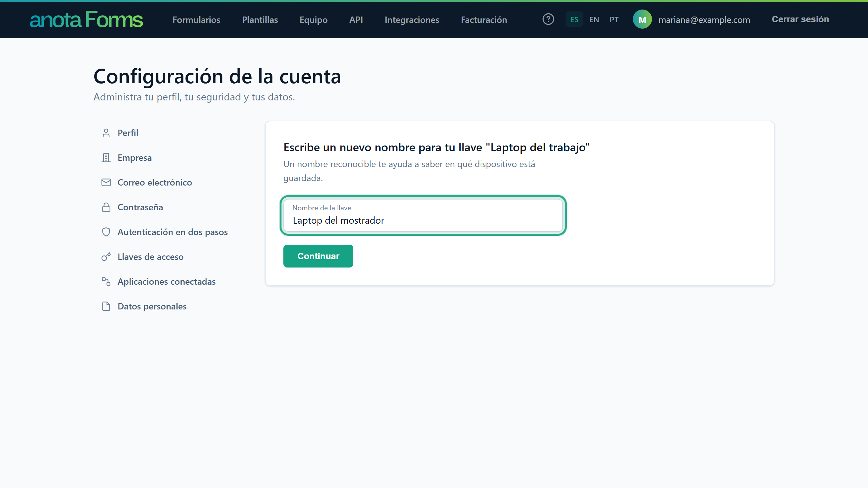
Task: Click the green M user avatar
Action: pyautogui.click(x=642, y=20)
